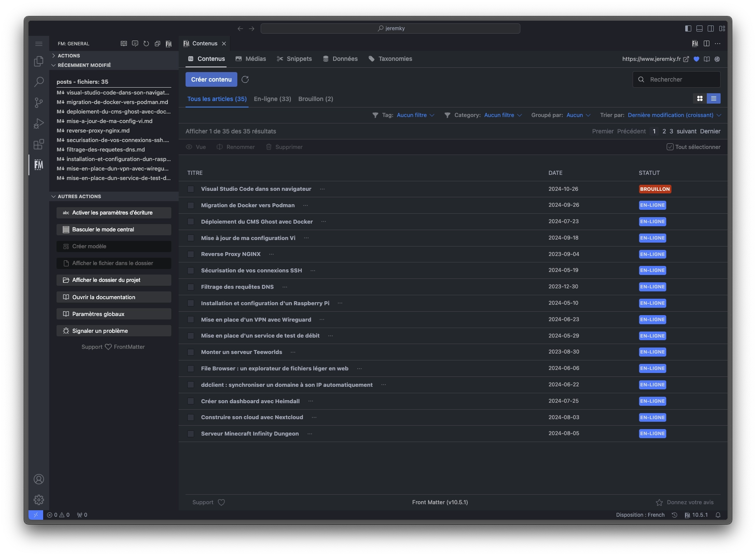Go back with the left arrow

240,28
